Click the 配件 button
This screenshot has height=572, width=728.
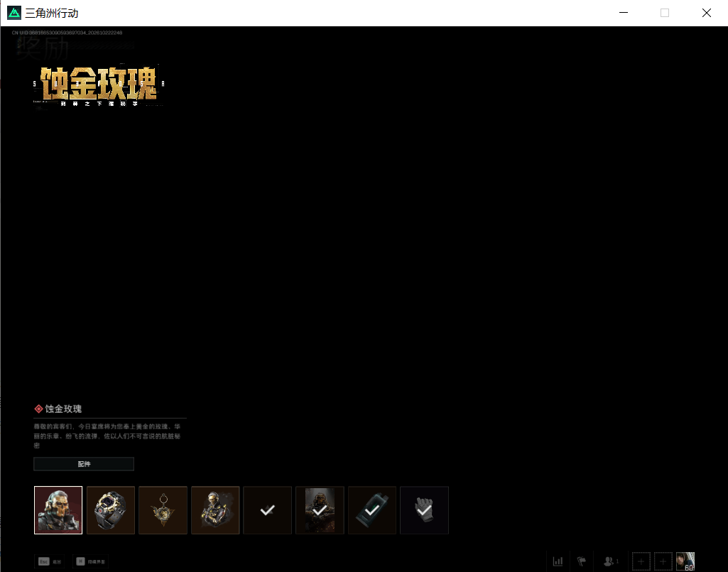84,464
